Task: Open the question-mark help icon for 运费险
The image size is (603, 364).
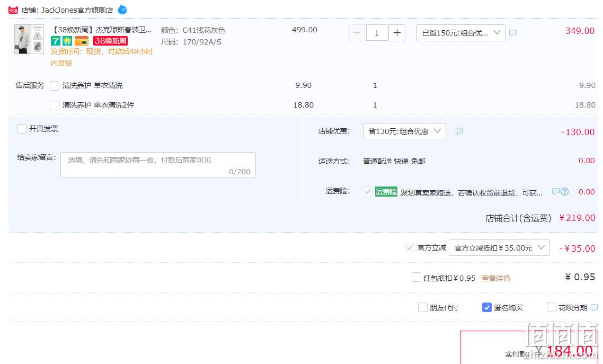Action: pos(564,191)
